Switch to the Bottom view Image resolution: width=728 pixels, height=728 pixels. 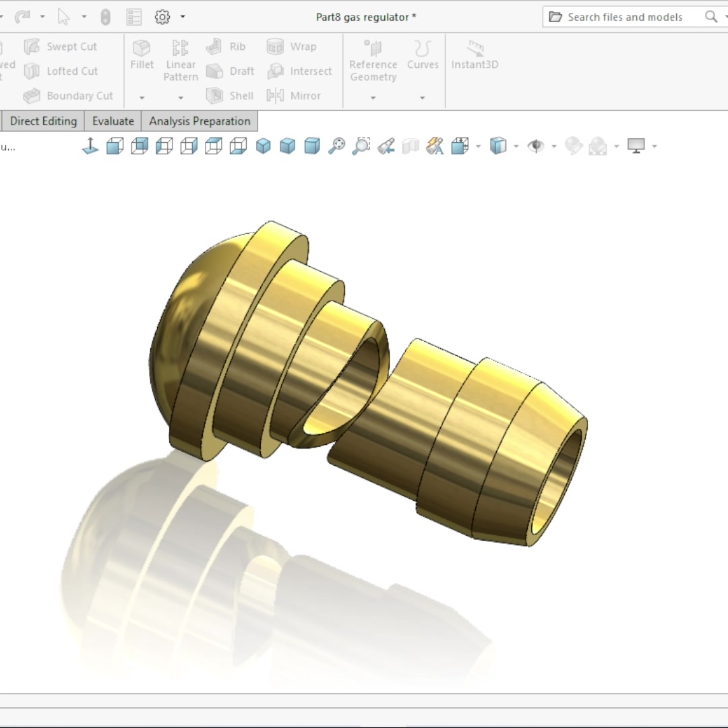click(238, 146)
